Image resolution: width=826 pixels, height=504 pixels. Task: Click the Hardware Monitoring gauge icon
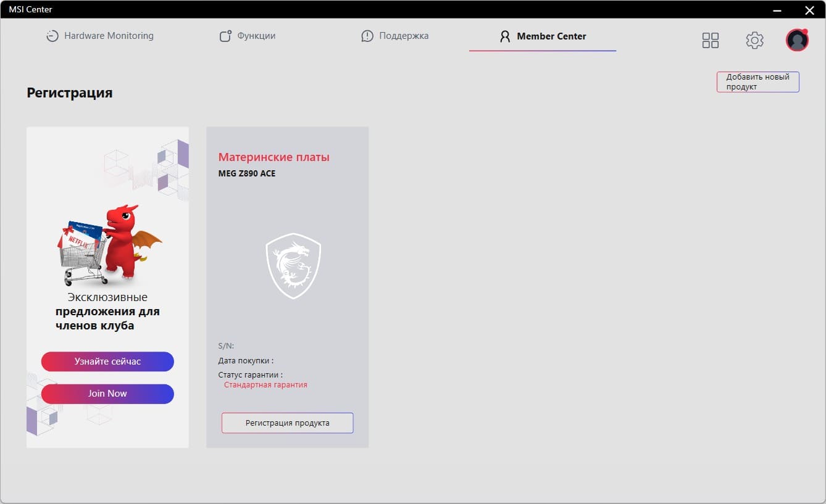pos(52,36)
